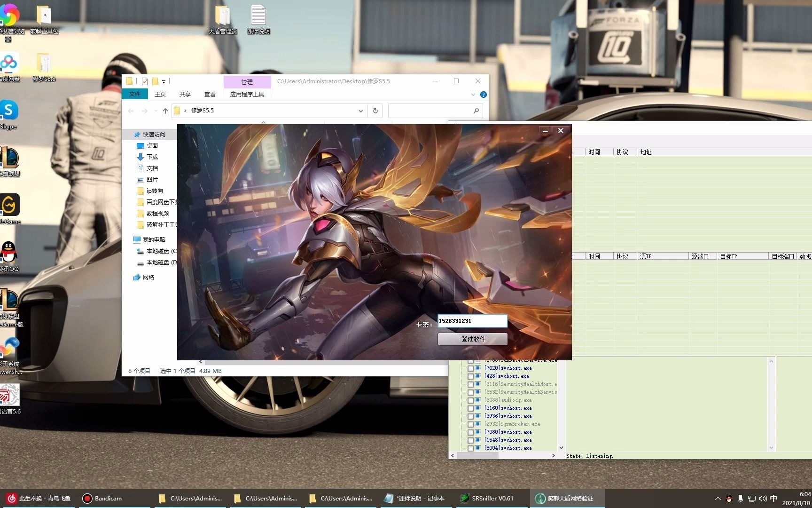Image resolution: width=812 pixels, height=508 pixels.
Task: Click the Explorer refresh button
Action: point(375,111)
